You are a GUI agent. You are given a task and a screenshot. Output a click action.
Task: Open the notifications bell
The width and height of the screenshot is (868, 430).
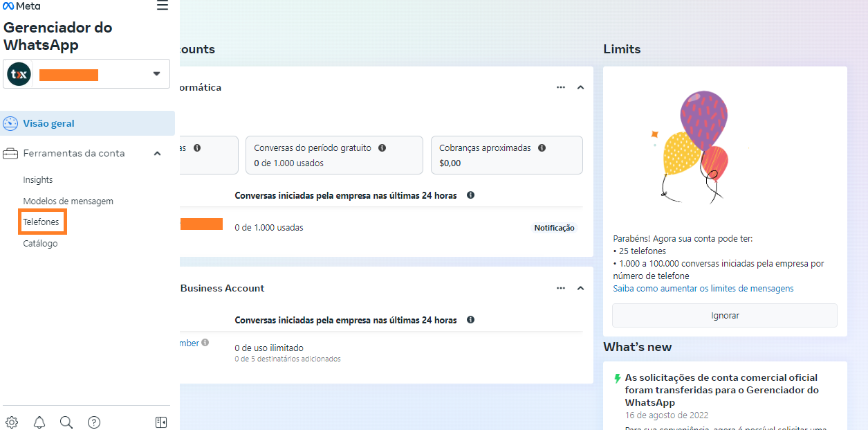point(39,422)
